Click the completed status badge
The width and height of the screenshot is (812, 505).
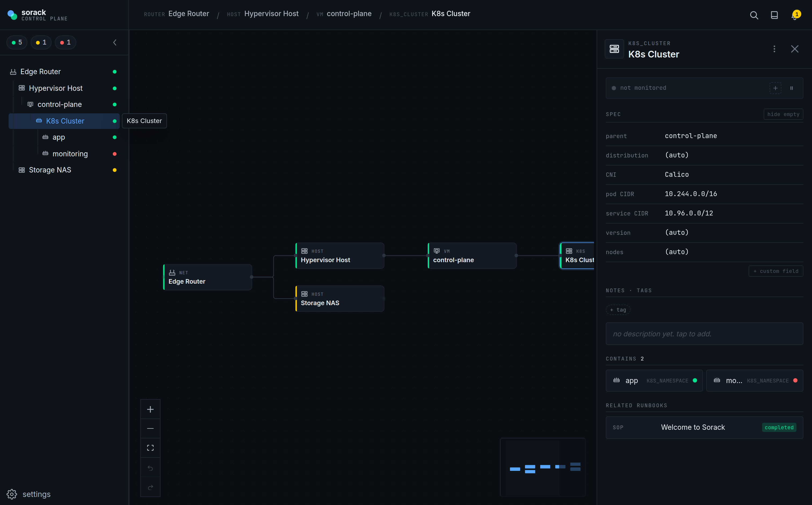(779, 428)
